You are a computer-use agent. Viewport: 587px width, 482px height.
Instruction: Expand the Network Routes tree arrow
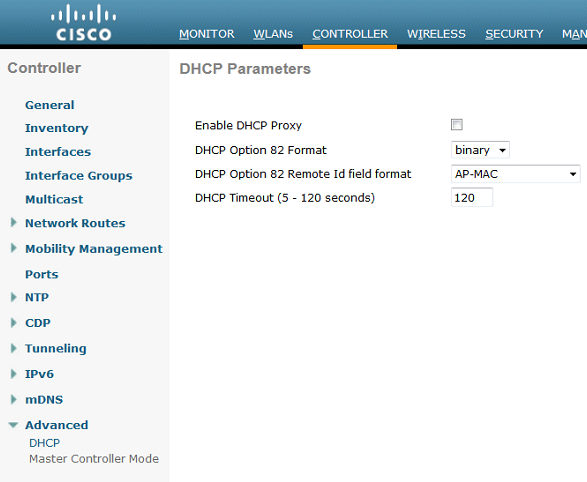13,223
